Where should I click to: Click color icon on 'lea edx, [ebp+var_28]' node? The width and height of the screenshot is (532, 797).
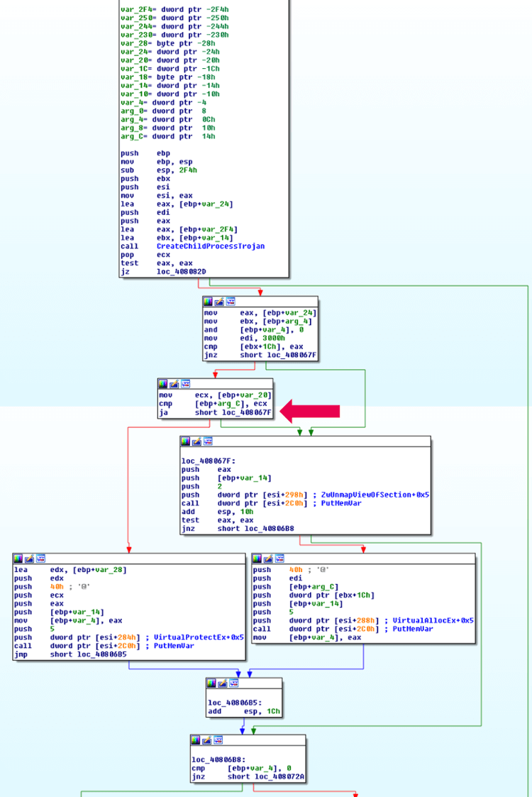[x=18, y=558]
